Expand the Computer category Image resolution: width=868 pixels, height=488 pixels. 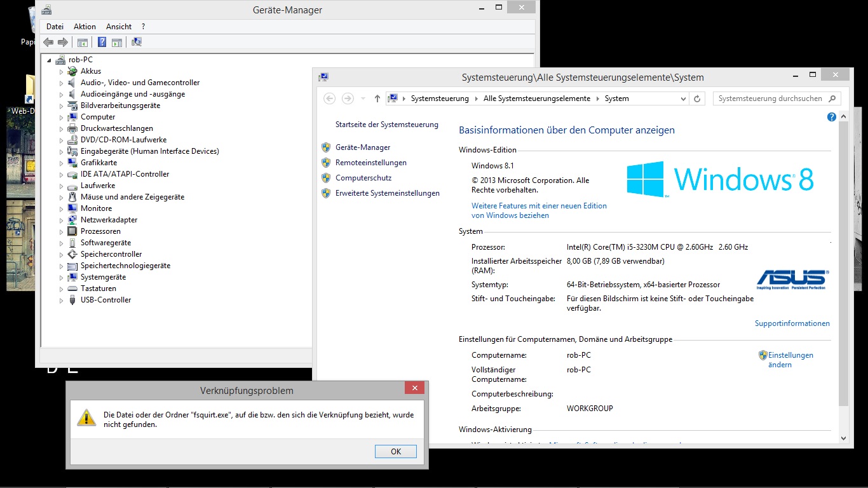pos(62,118)
